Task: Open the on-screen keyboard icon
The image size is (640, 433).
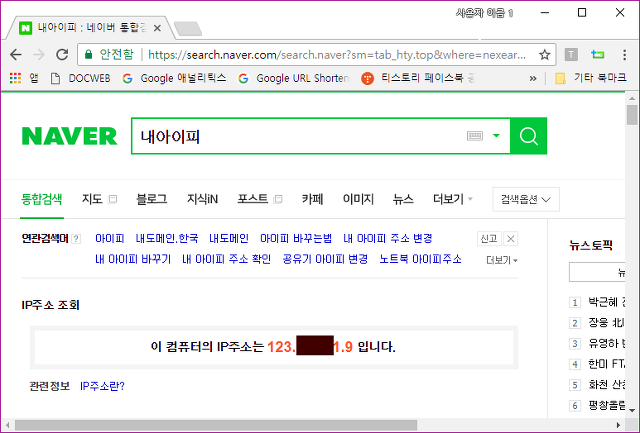Action: pyautogui.click(x=475, y=136)
